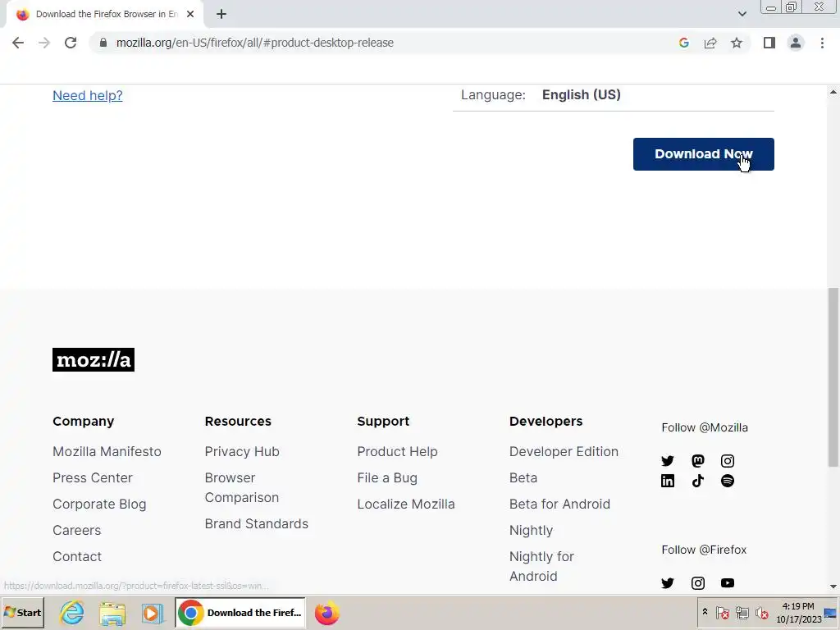Open Mozilla's Mastodon icon
840x630 pixels.
click(x=697, y=461)
